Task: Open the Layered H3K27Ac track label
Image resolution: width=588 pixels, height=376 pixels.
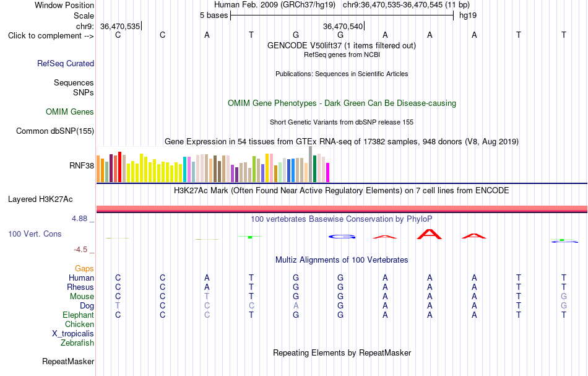Action: (x=40, y=199)
